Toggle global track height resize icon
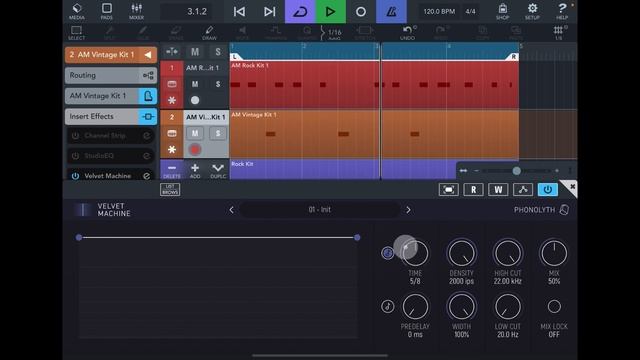Screen dimensions: 640x360 pyautogui.click(x=172, y=51)
